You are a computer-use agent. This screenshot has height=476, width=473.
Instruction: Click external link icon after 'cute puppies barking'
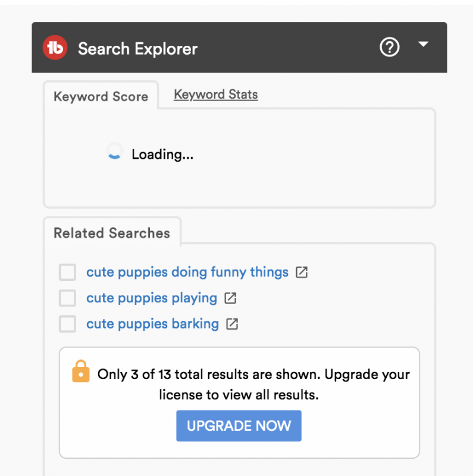click(233, 324)
